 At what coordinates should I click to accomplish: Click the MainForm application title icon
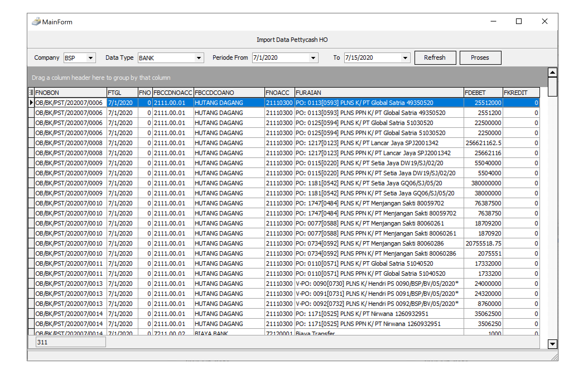click(36, 22)
